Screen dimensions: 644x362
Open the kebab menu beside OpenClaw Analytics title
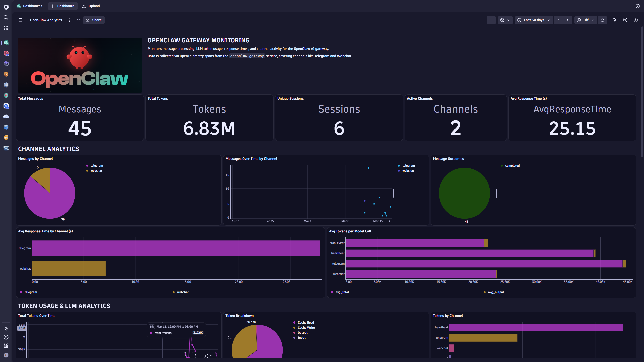point(69,20)
